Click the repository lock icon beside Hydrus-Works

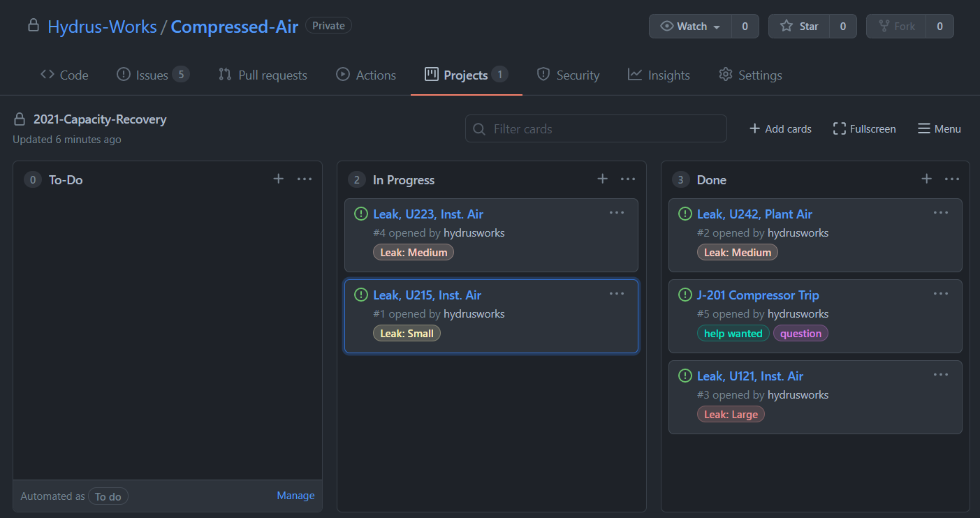click(33, 26)
